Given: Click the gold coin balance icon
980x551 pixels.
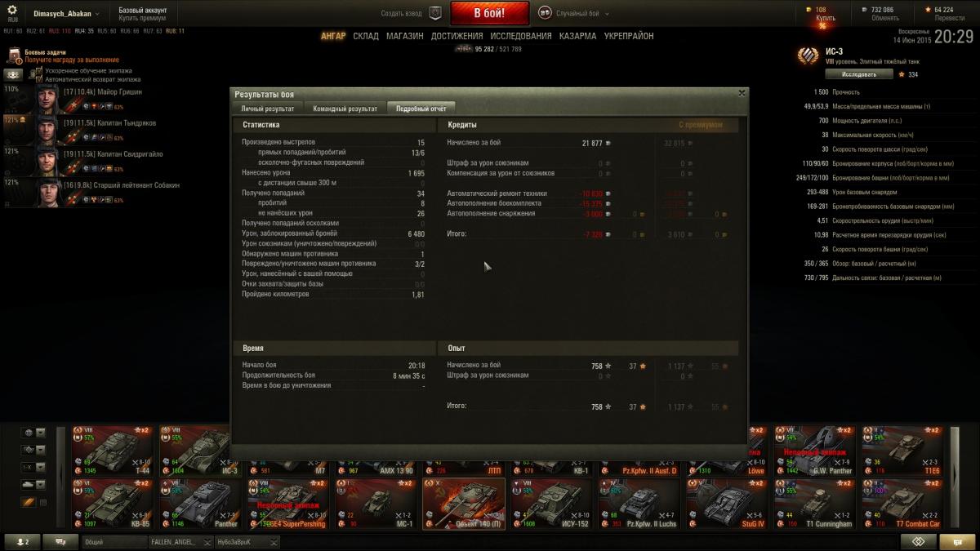Looking at the screenshot, I should tap(810, 10).
